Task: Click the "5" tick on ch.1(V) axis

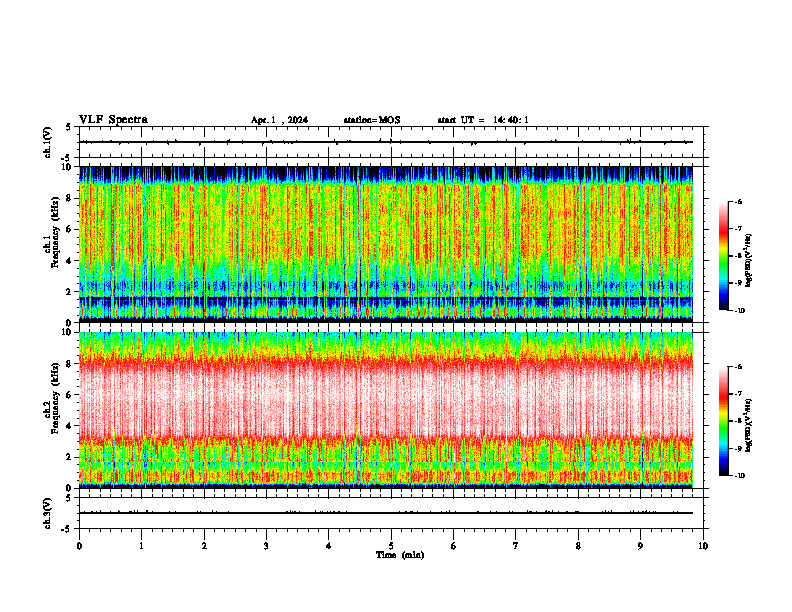Action: coord(69,128)
